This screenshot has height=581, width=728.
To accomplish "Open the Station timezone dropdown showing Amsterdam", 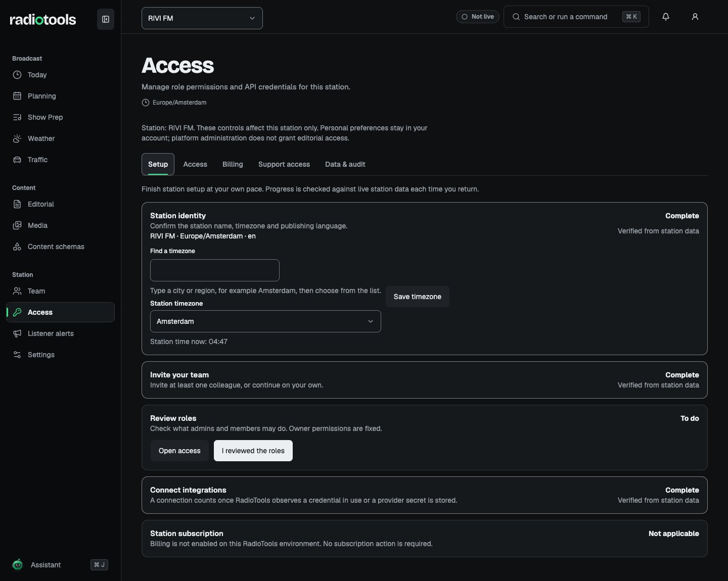I will [x=265, y=321].
